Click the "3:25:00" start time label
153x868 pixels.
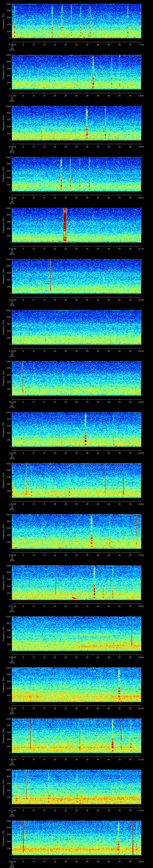pyautogui.click(x=12, y=504)
